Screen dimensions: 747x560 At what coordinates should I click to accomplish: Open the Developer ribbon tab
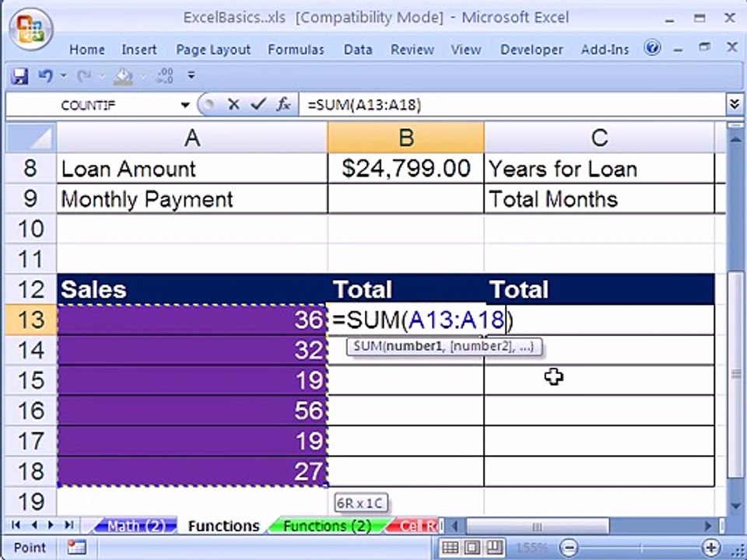pyautogui.click(x=531, y=50)
